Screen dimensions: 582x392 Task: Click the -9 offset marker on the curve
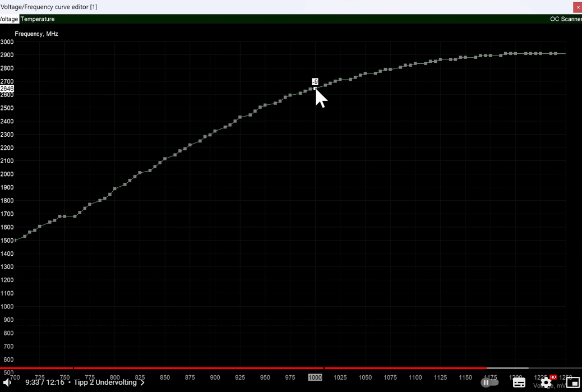pyautogui.click(x=315, y=82)
